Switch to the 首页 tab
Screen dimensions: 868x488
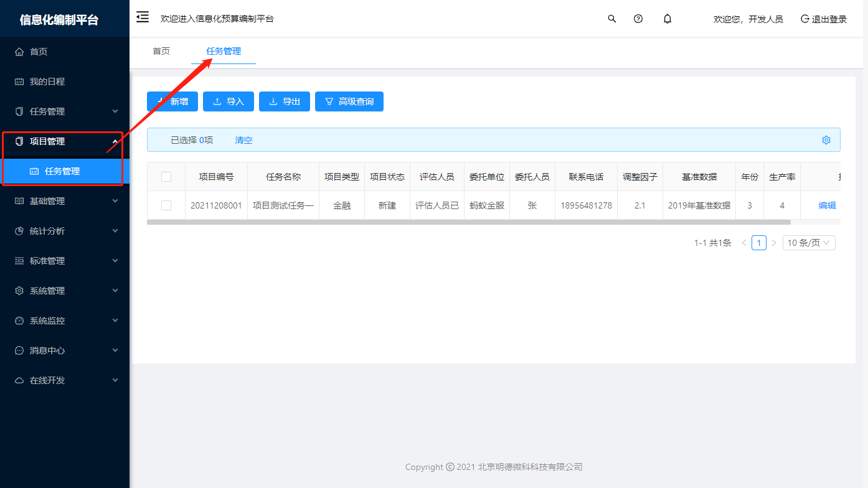[x=161, y=51]
